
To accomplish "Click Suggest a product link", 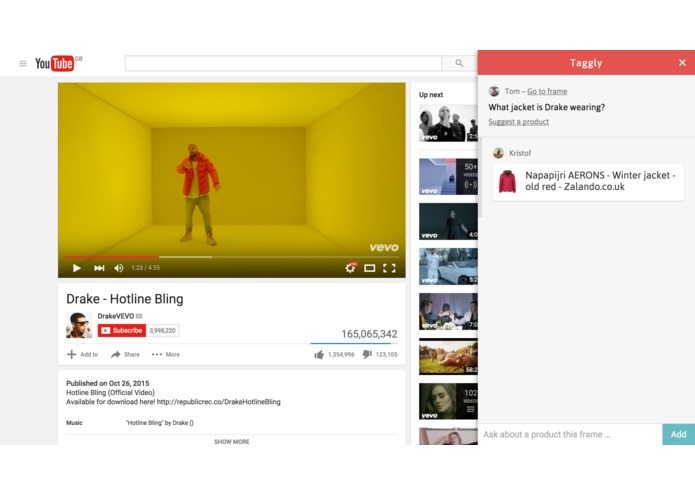I will [x=519, y=122].
